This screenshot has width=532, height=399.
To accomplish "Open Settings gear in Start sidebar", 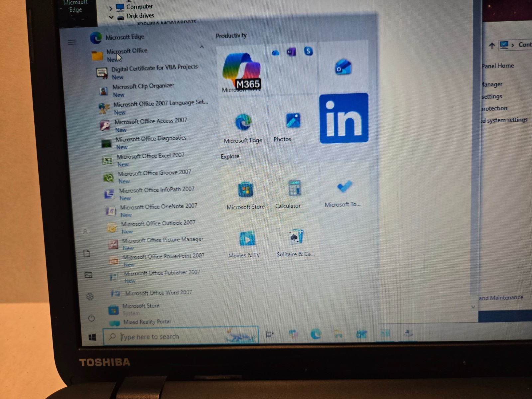I will pyautogui.click(x=90, y=297).
